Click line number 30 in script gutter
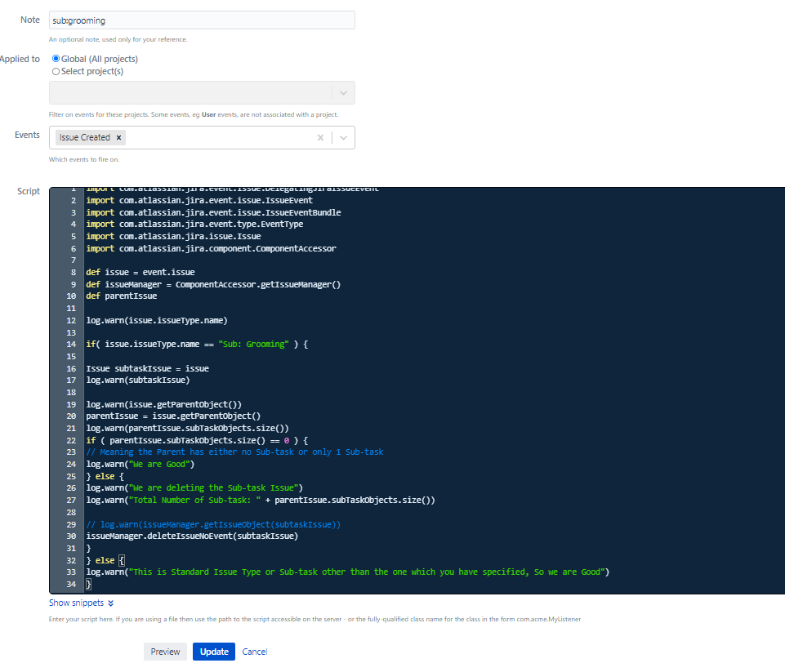785x672 pixels. pos(71,536)
